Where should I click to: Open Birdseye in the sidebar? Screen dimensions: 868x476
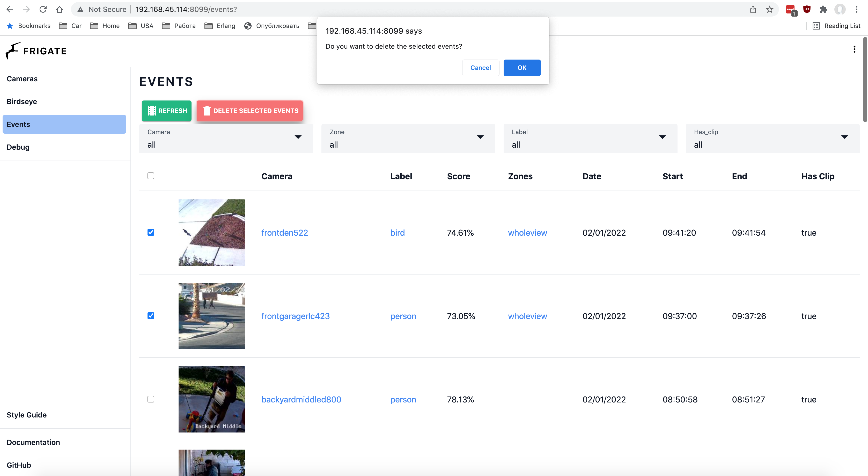tap(22, 102)
